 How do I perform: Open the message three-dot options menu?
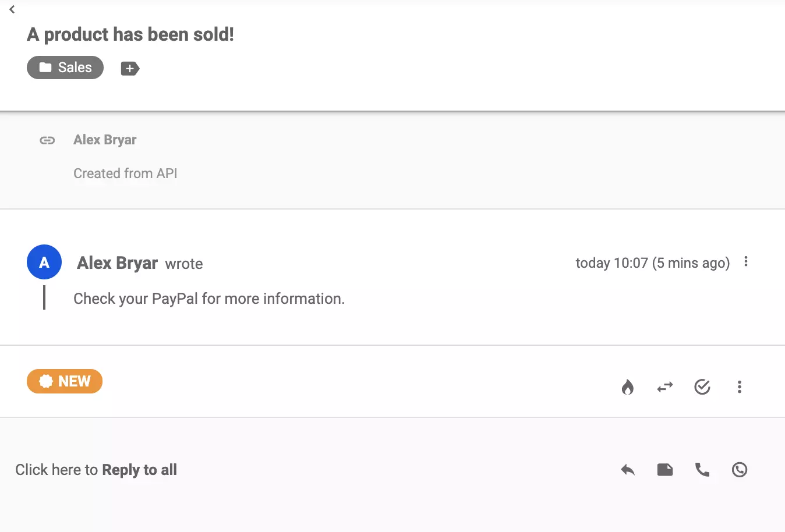tap(746, 263)
